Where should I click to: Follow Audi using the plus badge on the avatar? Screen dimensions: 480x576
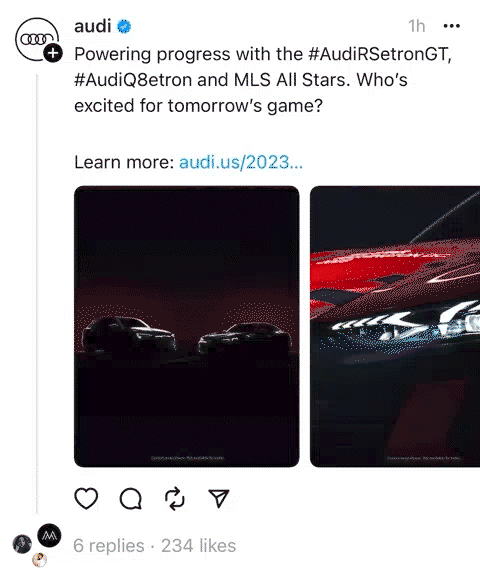[53, 53]
